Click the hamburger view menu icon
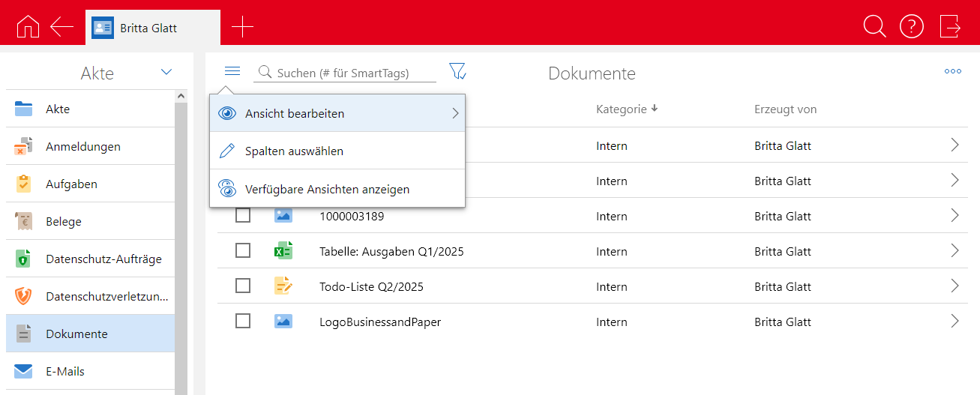 (x=232, y=71)
